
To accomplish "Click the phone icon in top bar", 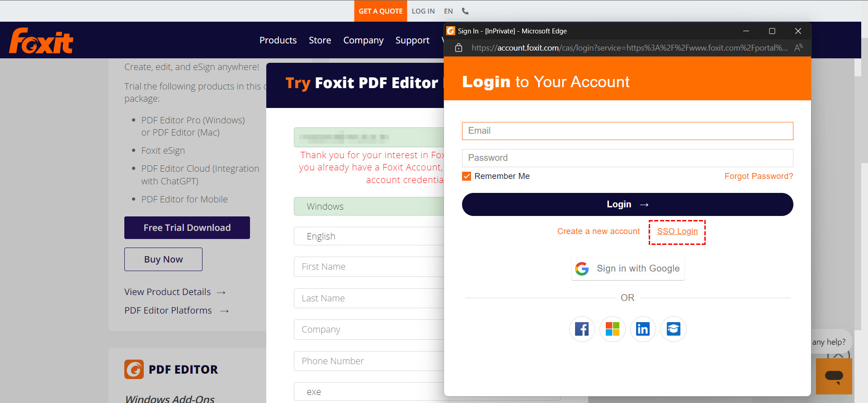I will pos(465,11).
